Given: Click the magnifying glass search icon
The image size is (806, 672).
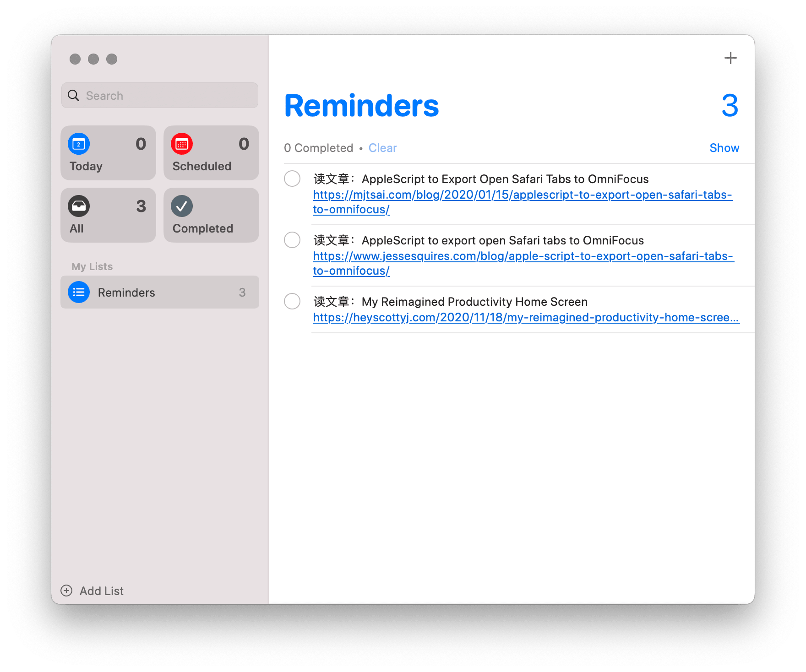Looking at the screenshot, I should [x=73, y=95].
